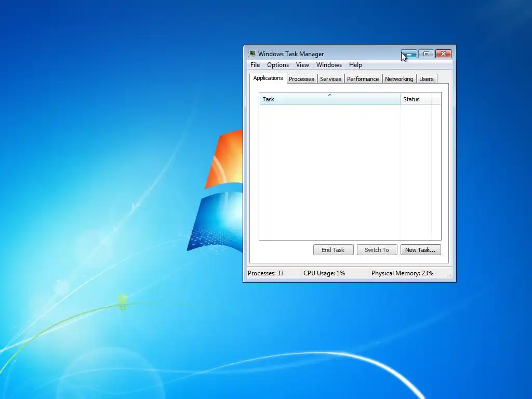Minimize the Task Manager window

coord(409,54)
